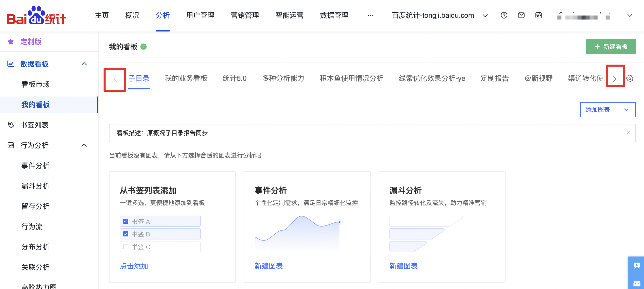The image size is (644, 289).
Task: Open the mail envelope icon in header
Action: click(x=521, y=15)
